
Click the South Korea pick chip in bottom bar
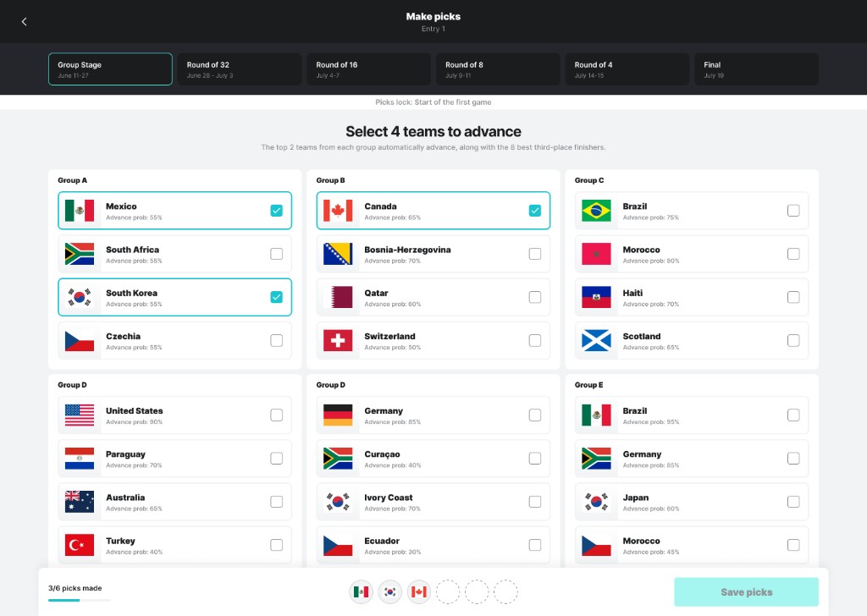389,592
